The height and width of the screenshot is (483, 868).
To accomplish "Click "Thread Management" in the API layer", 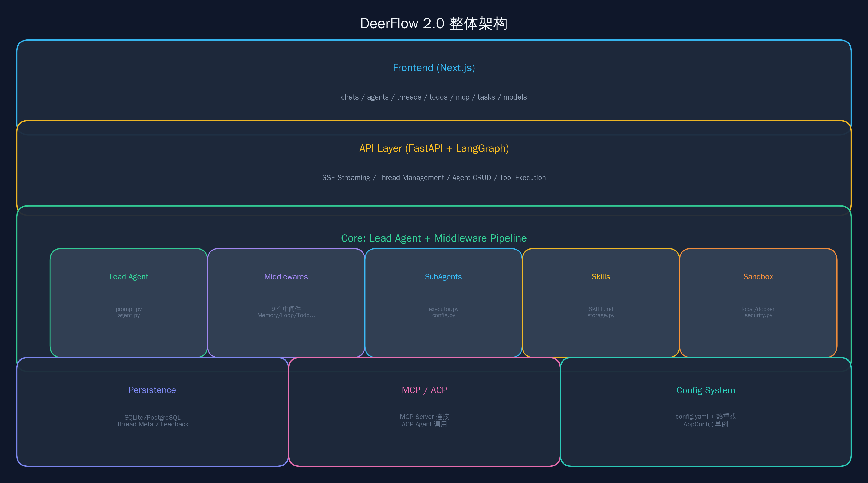I will [411, 177].
